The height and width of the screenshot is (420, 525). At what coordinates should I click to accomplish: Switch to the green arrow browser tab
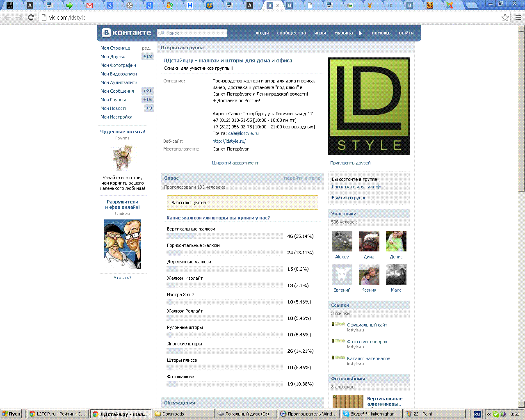(70, 5)
